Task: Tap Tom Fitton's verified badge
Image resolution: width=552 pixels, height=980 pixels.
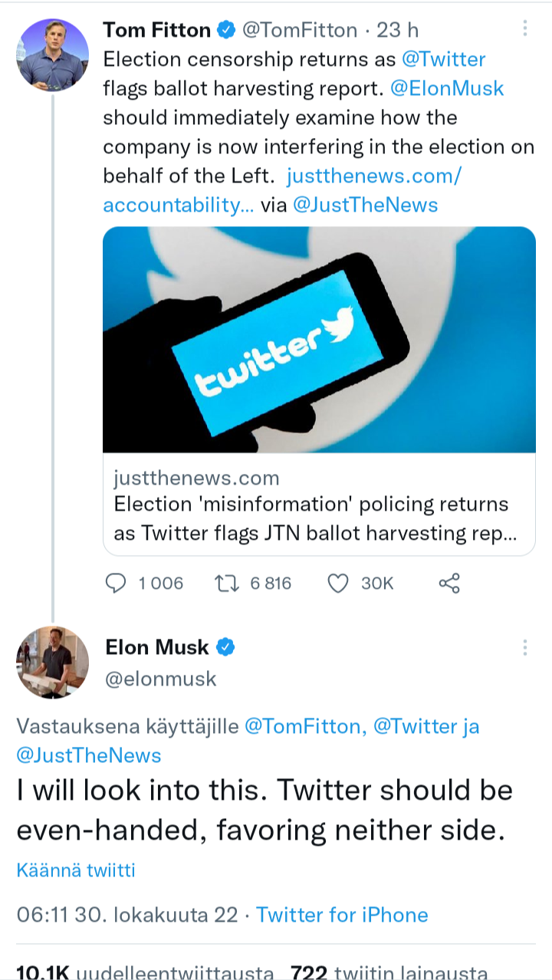Action: pos(225,31)
